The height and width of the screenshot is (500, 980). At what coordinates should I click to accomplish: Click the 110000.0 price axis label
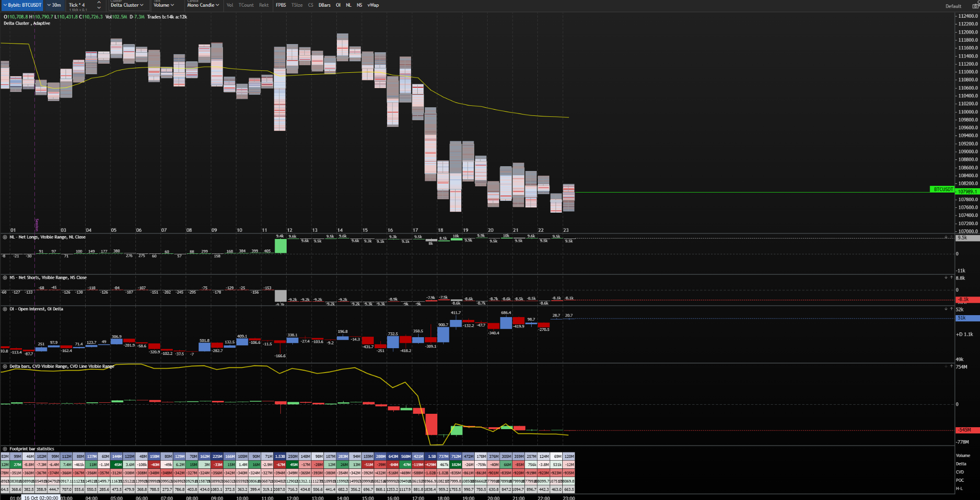pyautogui.click(x=968, y=112)
